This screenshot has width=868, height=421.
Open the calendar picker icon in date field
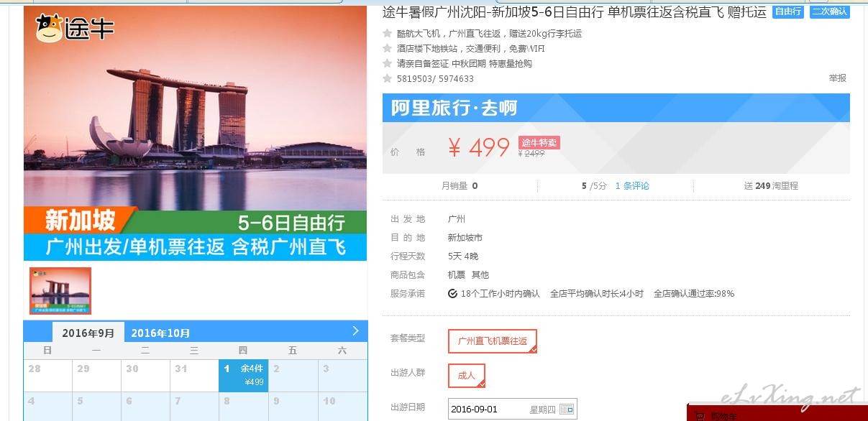click(567, 410)
